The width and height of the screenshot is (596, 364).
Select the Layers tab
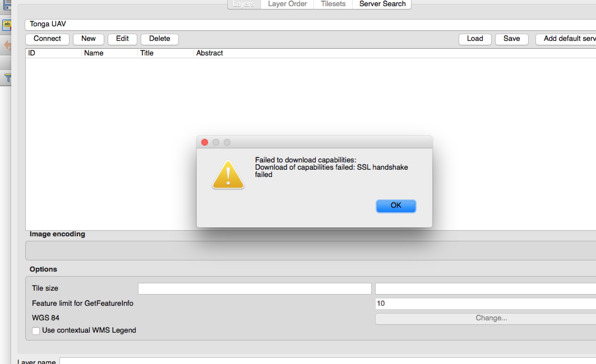coord(243,4)
